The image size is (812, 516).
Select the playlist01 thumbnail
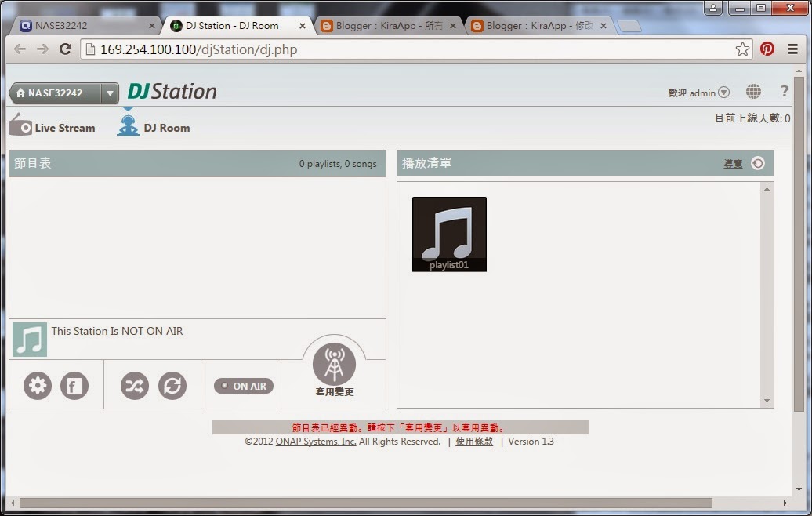pyautogui.click(x=450, y=234)
